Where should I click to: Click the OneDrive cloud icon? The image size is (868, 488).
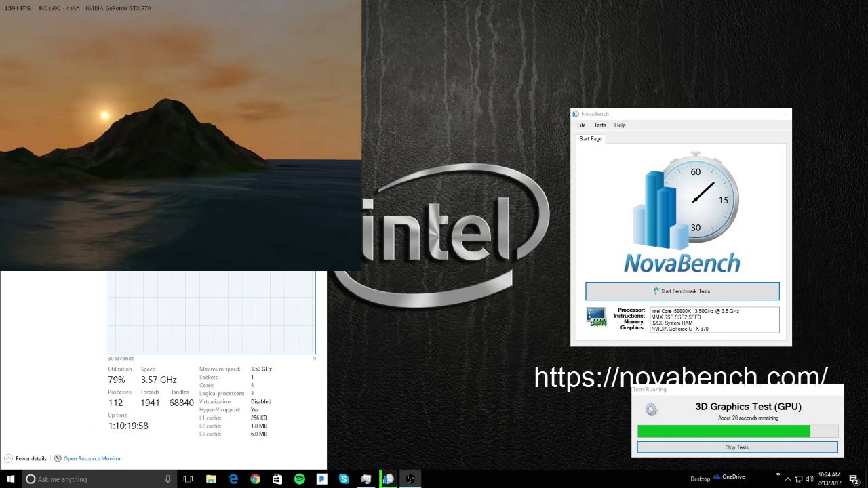717,477
